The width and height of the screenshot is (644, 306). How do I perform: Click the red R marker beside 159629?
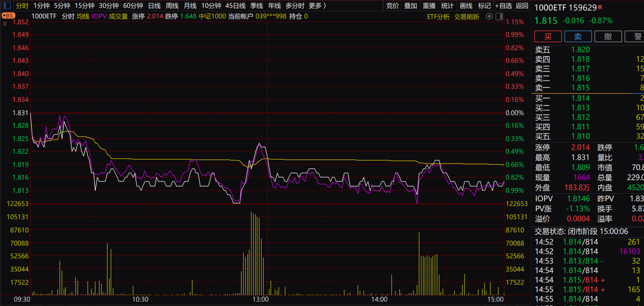point(600,7)
